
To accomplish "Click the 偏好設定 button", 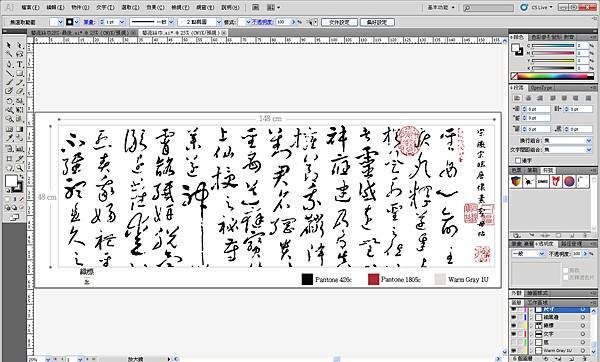I will pos(377,22).
